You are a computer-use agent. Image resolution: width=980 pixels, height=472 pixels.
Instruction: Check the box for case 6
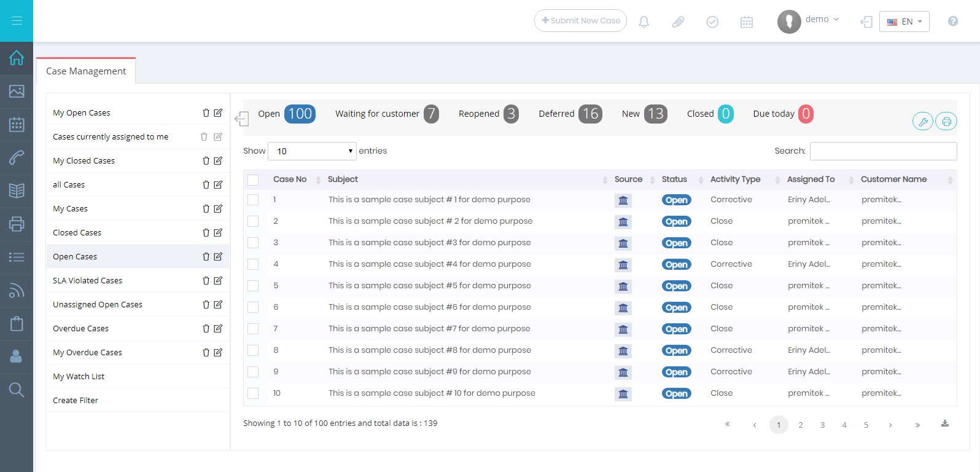[x=253, y=307]
